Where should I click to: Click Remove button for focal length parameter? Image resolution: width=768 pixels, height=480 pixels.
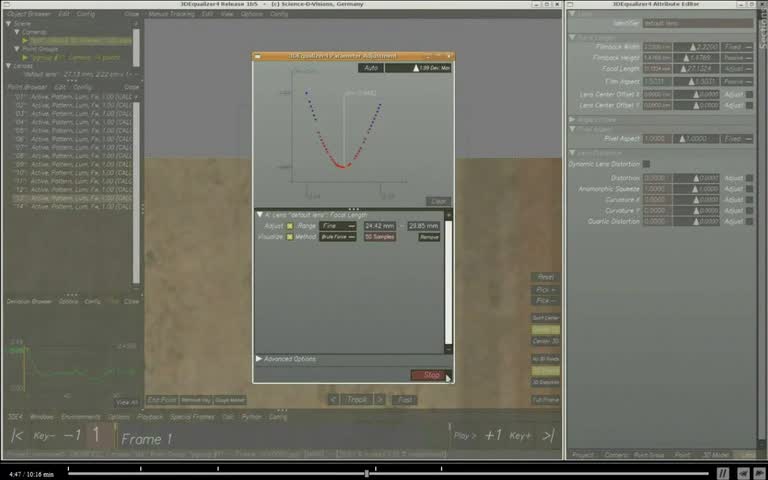(429, 237)
